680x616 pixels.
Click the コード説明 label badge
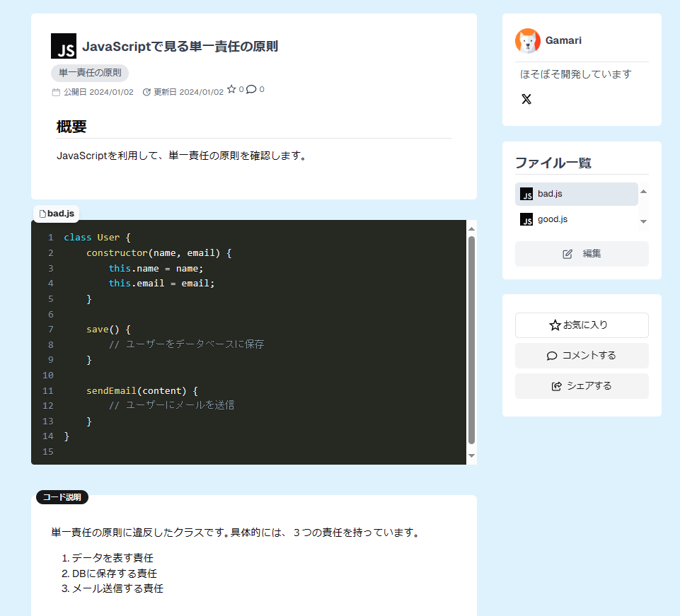[62, 497]
